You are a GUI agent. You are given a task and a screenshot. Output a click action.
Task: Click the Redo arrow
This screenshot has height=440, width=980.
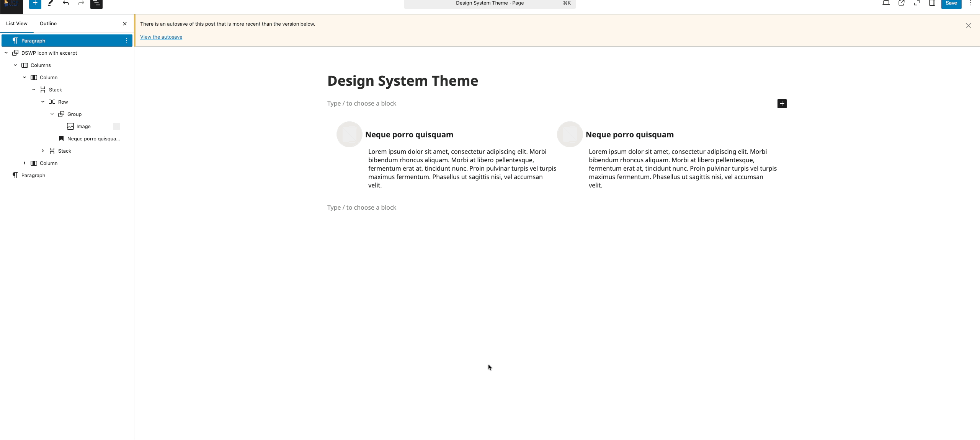pos(81,3)
